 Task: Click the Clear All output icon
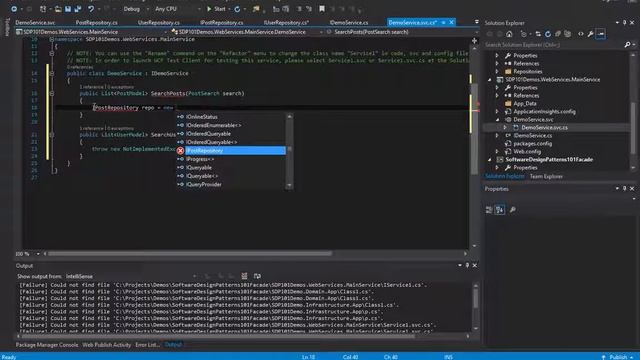[x=244, y=276]
